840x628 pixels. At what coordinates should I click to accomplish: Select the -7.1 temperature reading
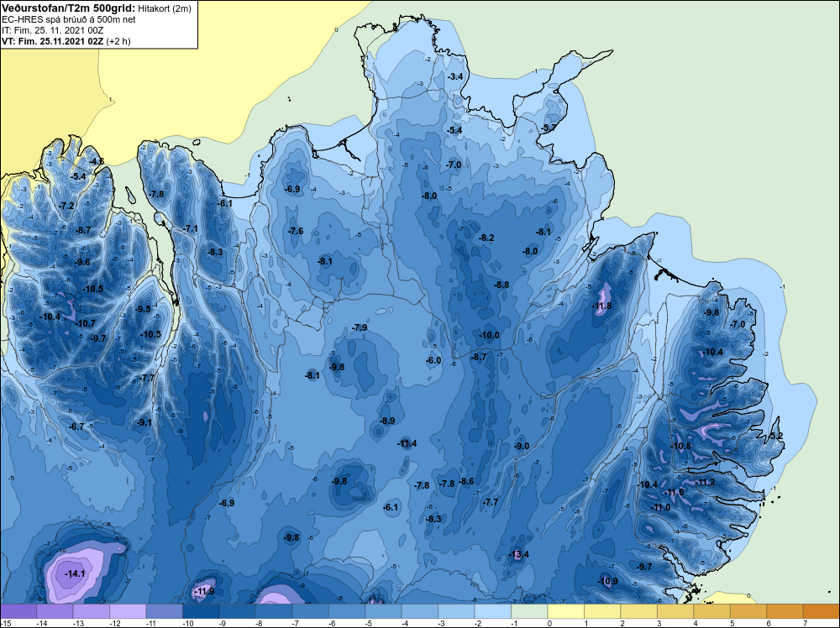(190, 228)
